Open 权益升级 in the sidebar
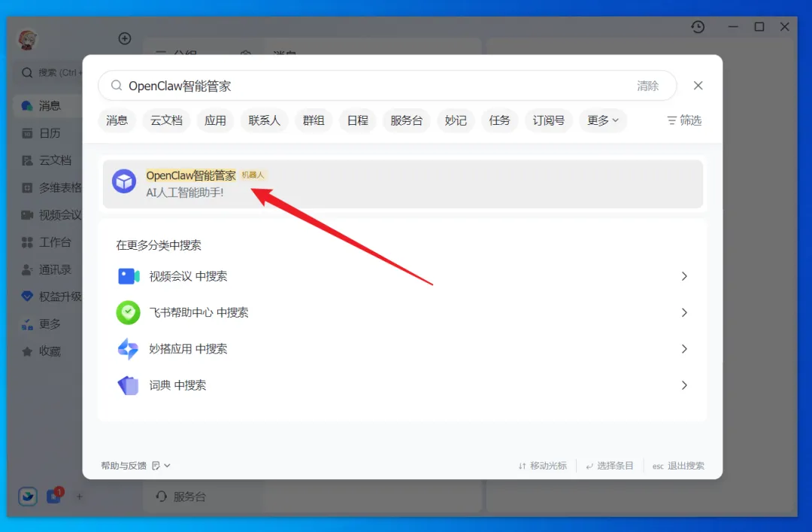The height and width of the screenshot is (532, 812). tap(49, 296)
